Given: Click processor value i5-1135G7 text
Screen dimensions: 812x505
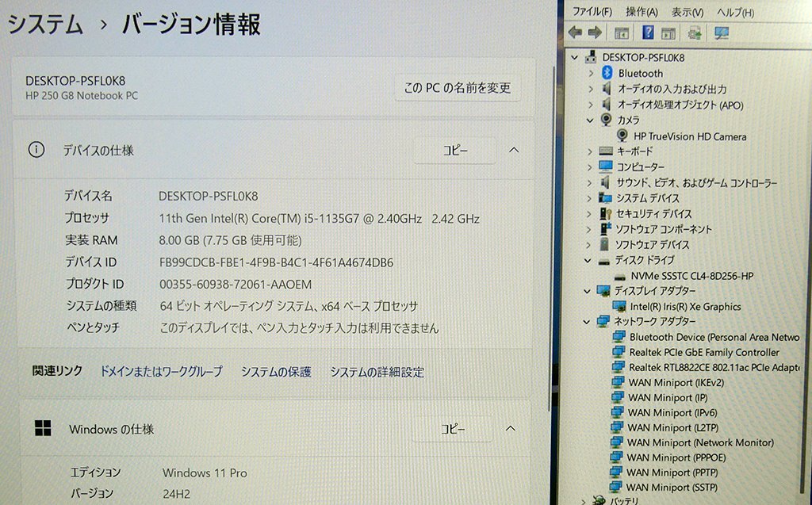Looking at the screenshot, I should [x=319, y=219].
